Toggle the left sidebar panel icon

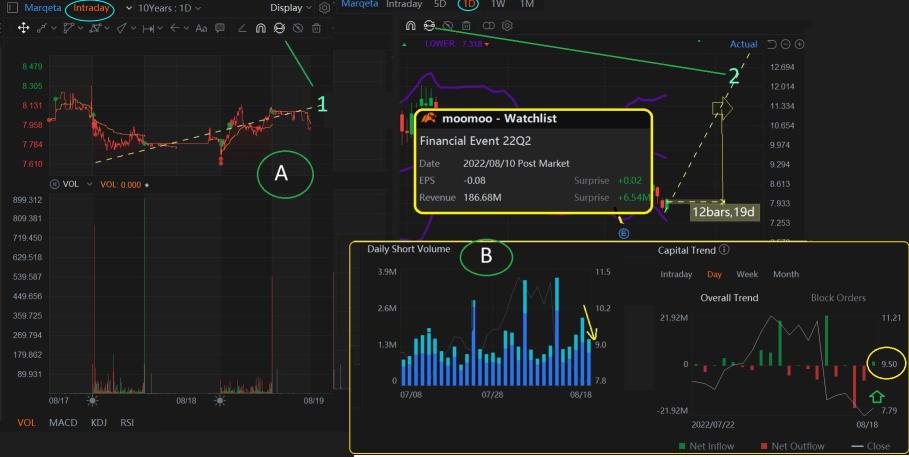coord(10,8)
